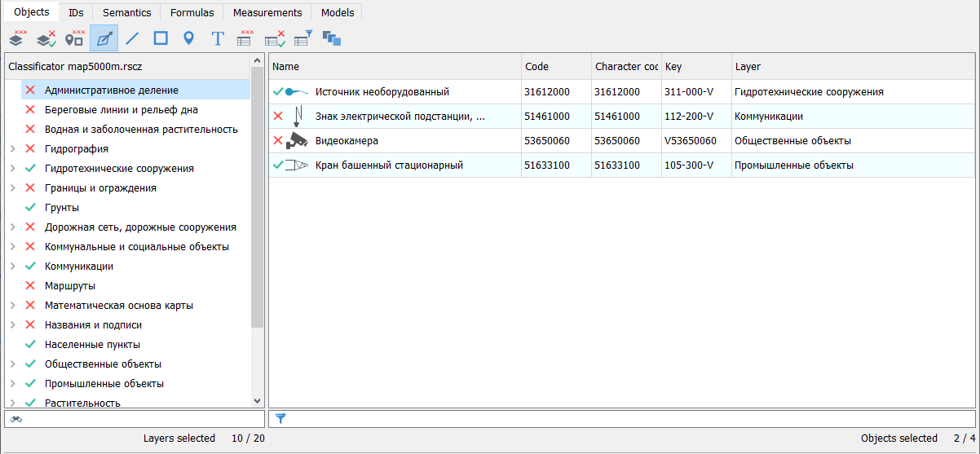Open the Measurements tab
The height and width of the screenshot is (454, 980).
pos(267,12)
